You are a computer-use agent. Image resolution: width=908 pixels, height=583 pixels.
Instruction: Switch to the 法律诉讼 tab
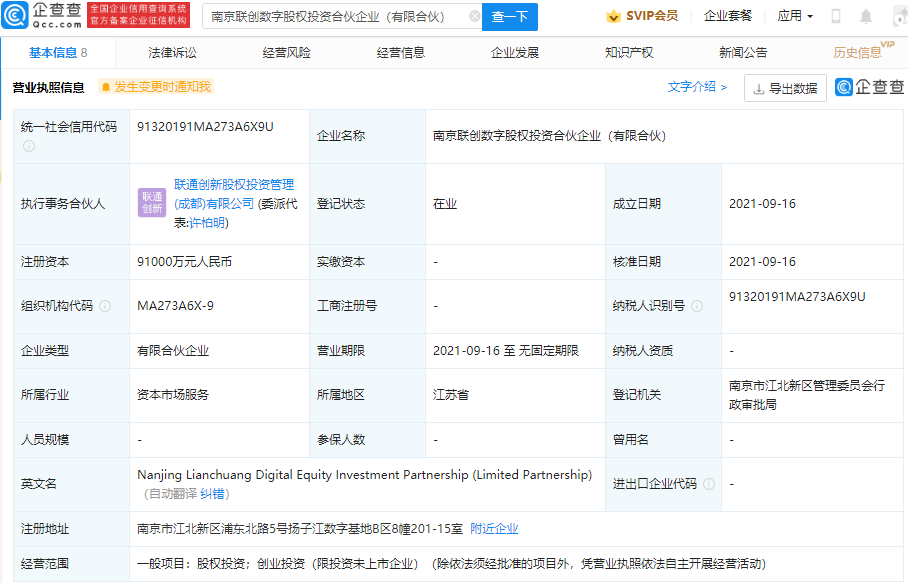click(x=172, y=53)
